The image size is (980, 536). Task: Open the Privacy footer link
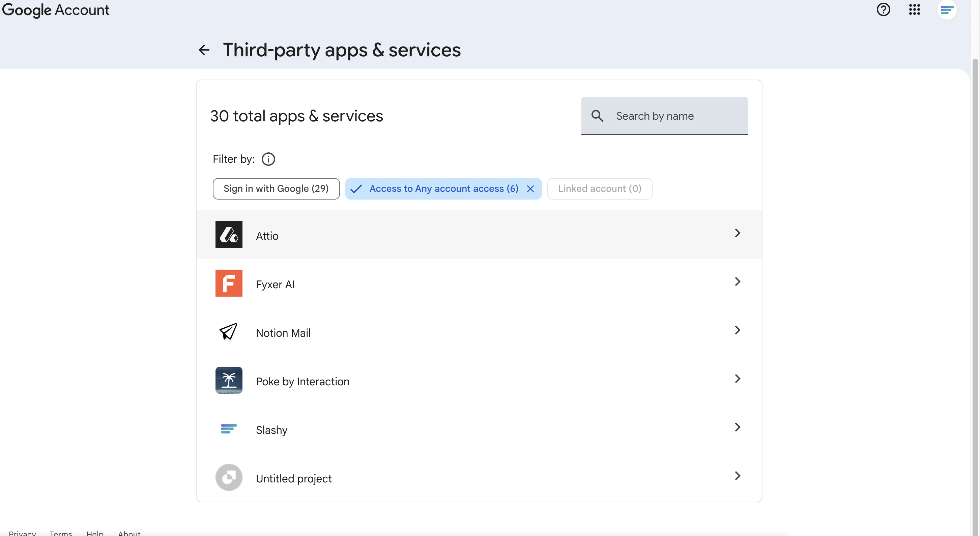click(x=23, y=533)
